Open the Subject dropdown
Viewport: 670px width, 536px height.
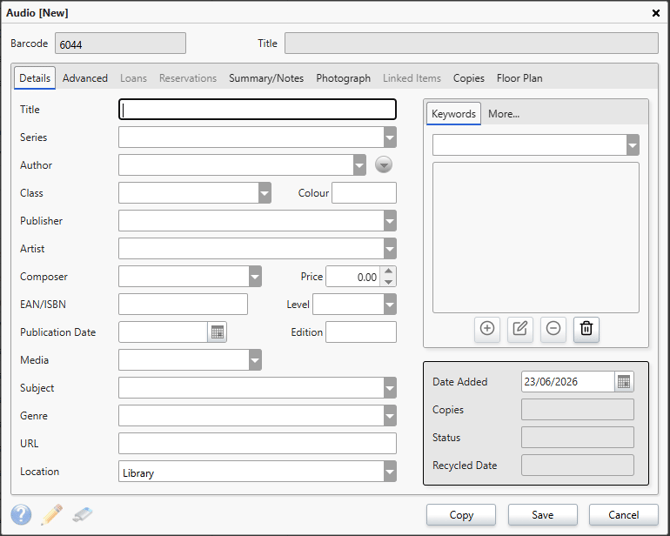pos(390,388)
